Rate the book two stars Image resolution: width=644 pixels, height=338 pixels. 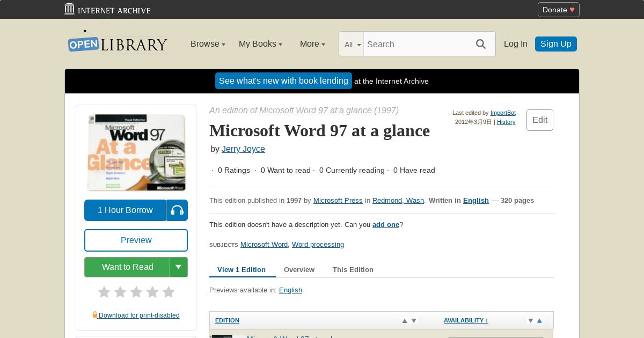[120, 292]
